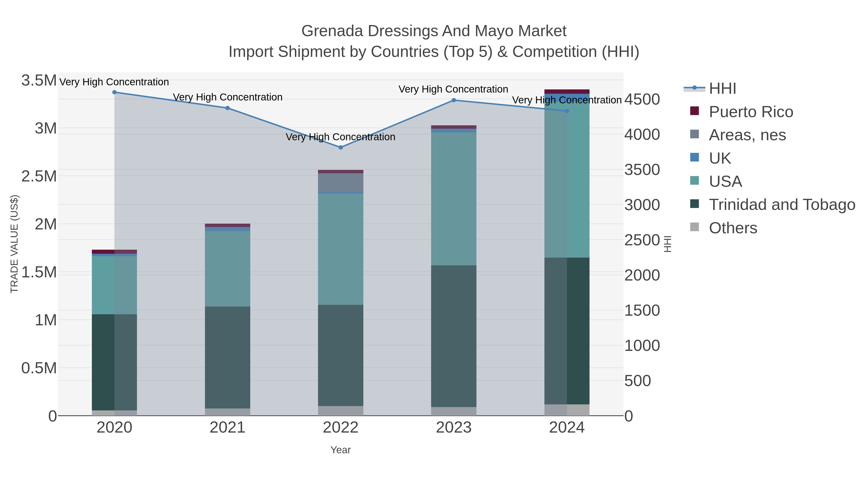Screen dimensions: 868x488
Task: Click the USA teal legend swatch
Action: [694, 180]
